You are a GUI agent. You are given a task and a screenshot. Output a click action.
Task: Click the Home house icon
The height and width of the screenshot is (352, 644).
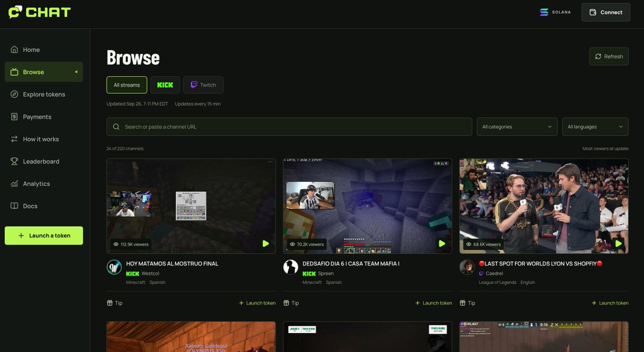tap(14, 49)
